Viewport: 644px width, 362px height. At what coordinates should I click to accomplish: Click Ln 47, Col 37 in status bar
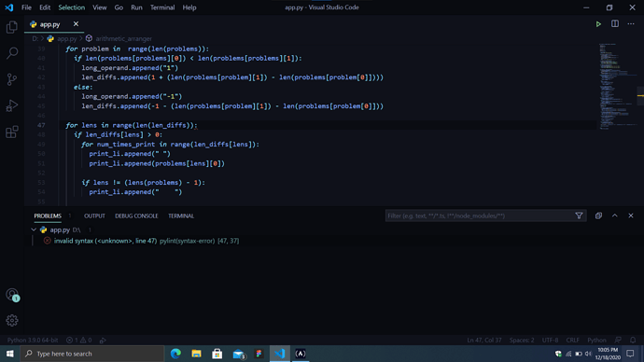(484, 340)
